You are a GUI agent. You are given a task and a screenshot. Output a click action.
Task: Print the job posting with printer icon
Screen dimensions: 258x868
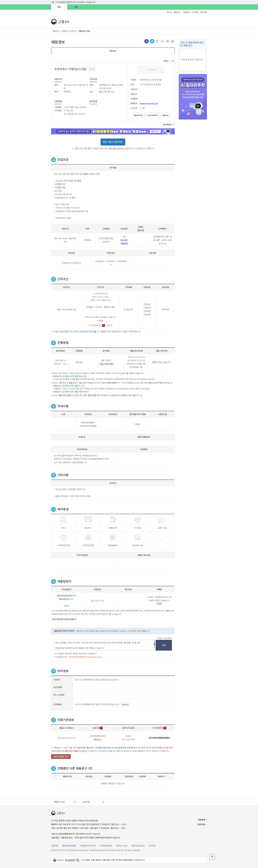(x=172, y=41)
